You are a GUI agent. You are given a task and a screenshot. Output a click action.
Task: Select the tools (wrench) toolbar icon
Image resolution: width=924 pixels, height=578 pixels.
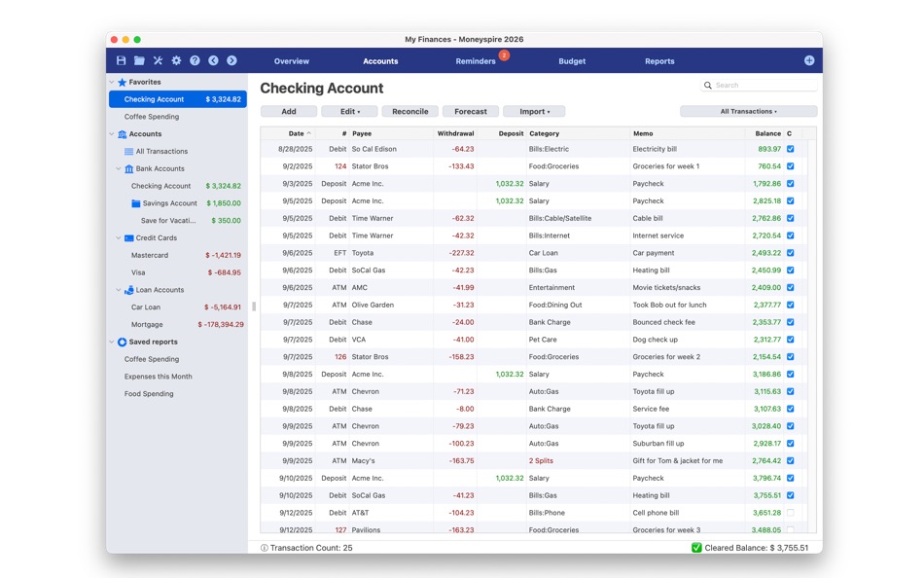tap(158, 60)
